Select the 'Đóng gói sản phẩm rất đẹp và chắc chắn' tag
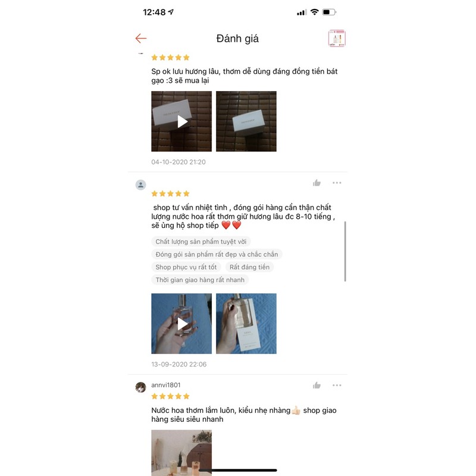 pyautogui.click(x=217, y=255)
